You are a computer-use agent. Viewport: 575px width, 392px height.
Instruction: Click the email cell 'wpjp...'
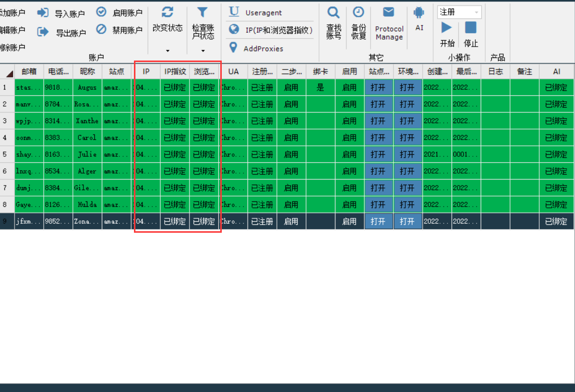29,121
